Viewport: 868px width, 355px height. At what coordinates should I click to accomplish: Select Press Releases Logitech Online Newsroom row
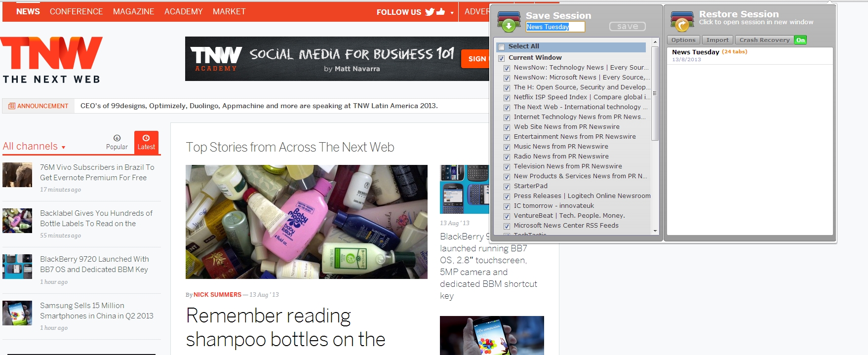click(x=582, y=196)
